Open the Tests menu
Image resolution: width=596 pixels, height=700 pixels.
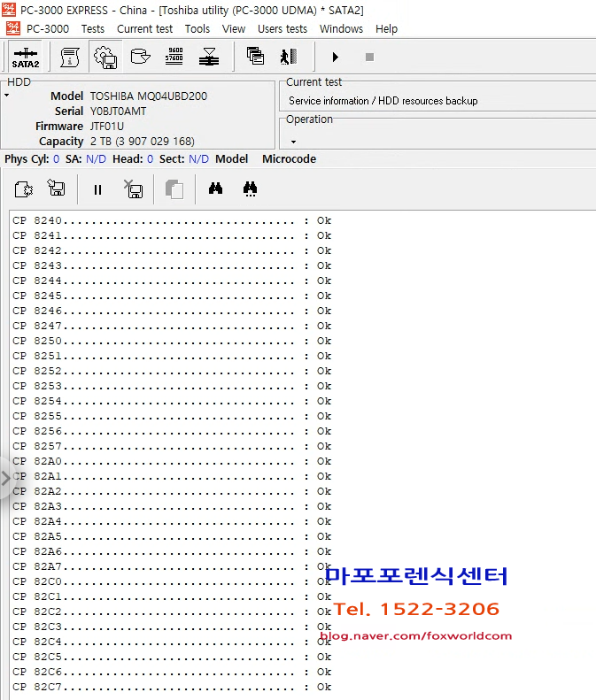tap(93, 29)
